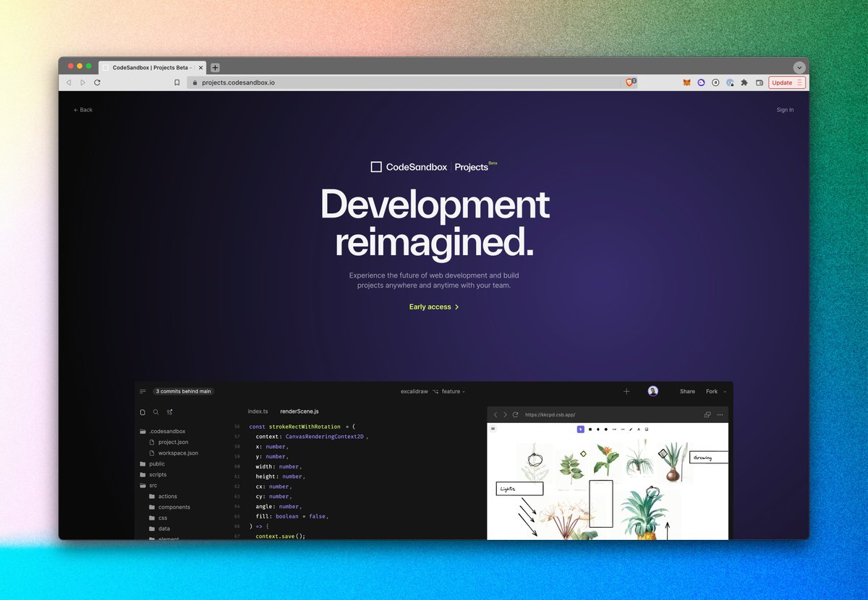Image resolution: width=868 pixels, height=600 pixels.
Task: Click the Lights label box on canvas
Action: coord(519,489)
